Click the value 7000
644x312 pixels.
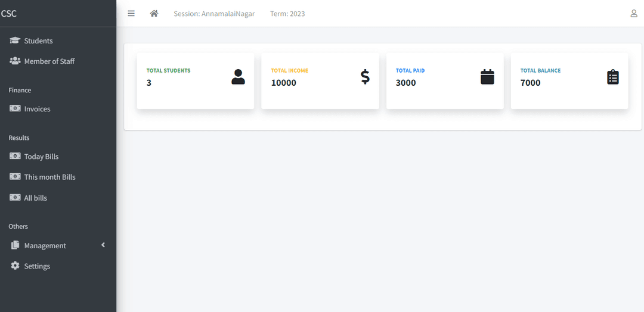(x=530, y=83)
